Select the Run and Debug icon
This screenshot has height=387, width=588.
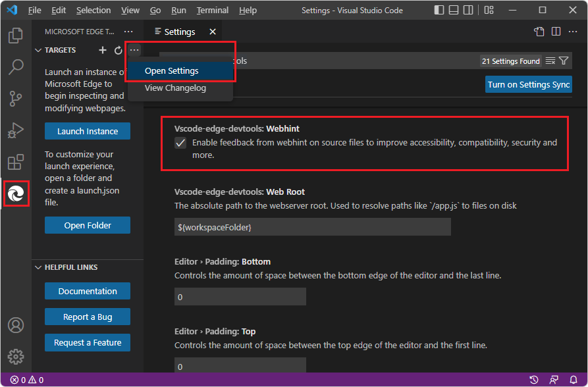(x=16, y=130)
